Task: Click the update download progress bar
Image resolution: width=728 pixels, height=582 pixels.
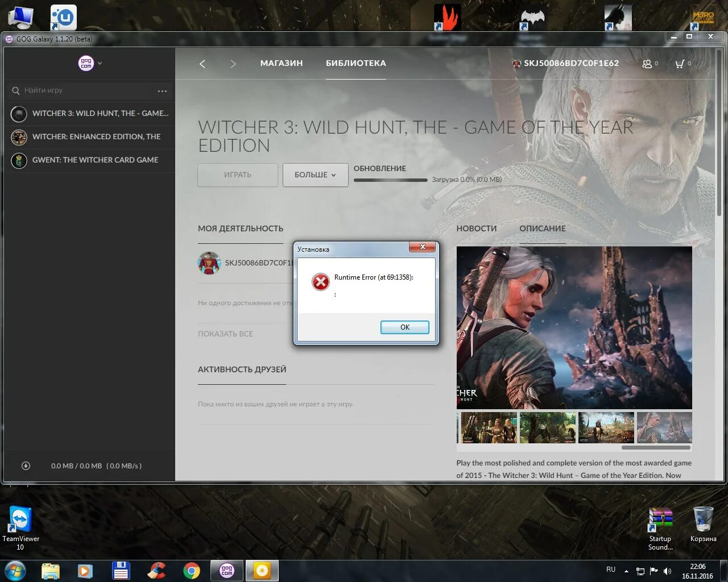Action: (390, 180)
